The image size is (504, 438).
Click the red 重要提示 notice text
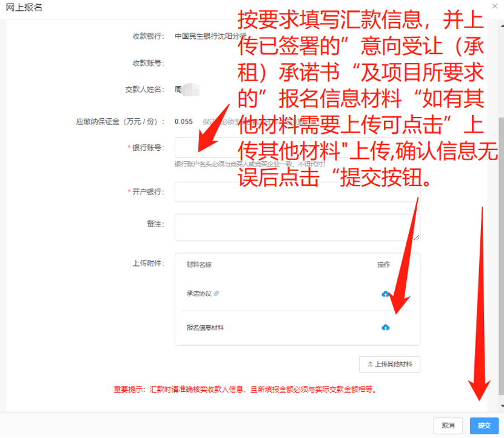coord(244,390)
